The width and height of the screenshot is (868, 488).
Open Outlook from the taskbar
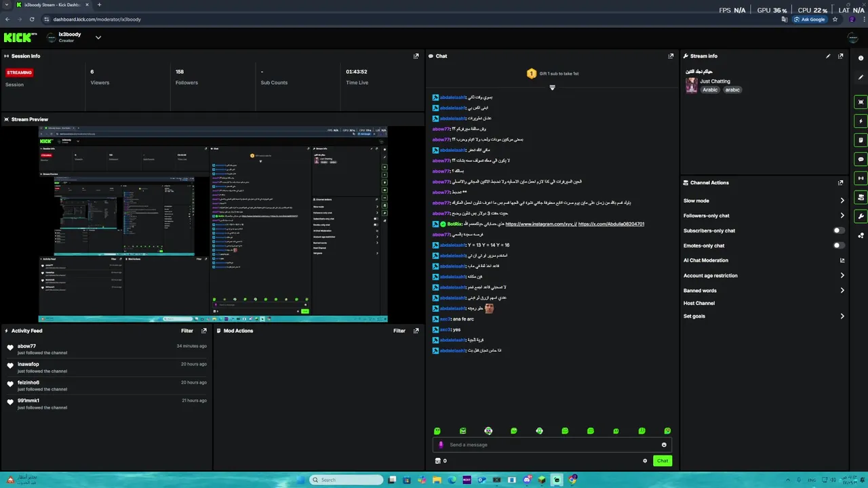tap(482, 480)
